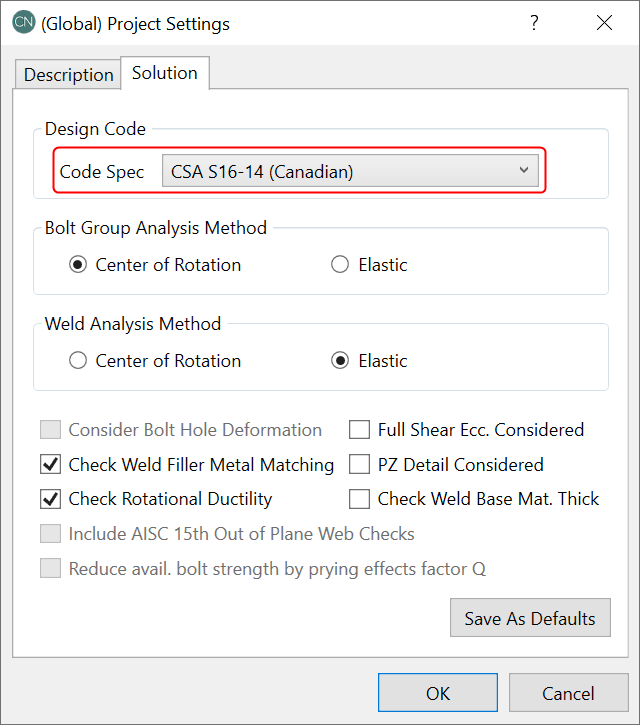Screen dimensions: 640x725
Task: Select Center of Rotation for Bolt Group
Action: 78,265
